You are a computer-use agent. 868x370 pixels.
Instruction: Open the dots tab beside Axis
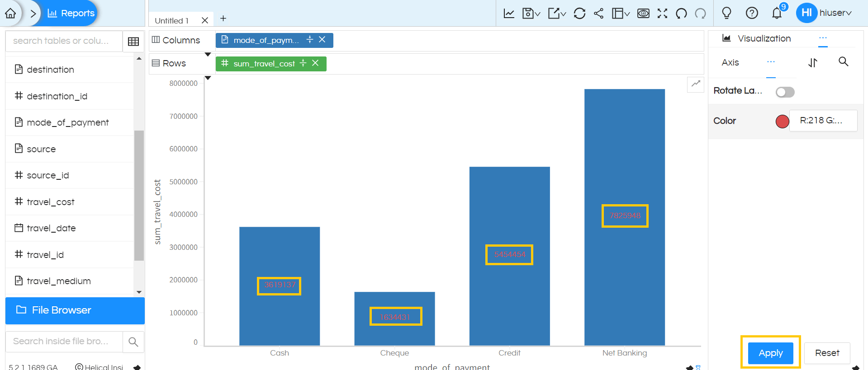tap(771, 62)
